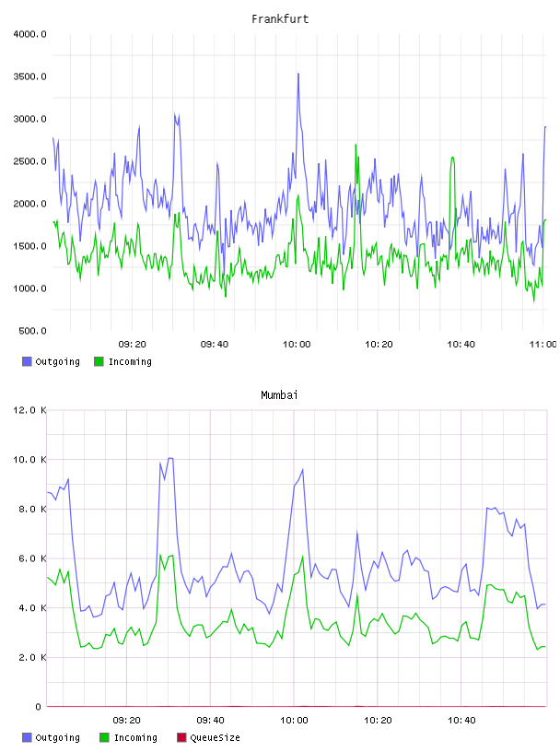
Task: Click the QueueSize label in Mumbai legend
Action: coord(215,737)
